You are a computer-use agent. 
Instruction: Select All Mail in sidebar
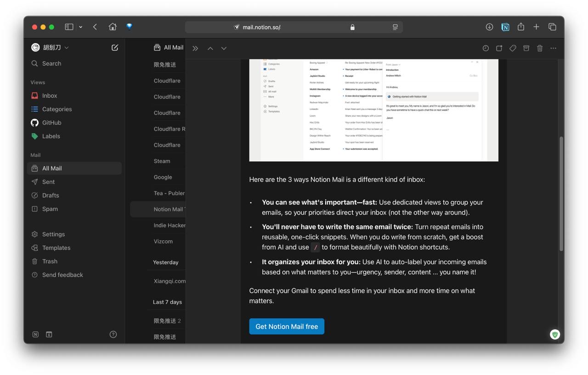[74, 168]
